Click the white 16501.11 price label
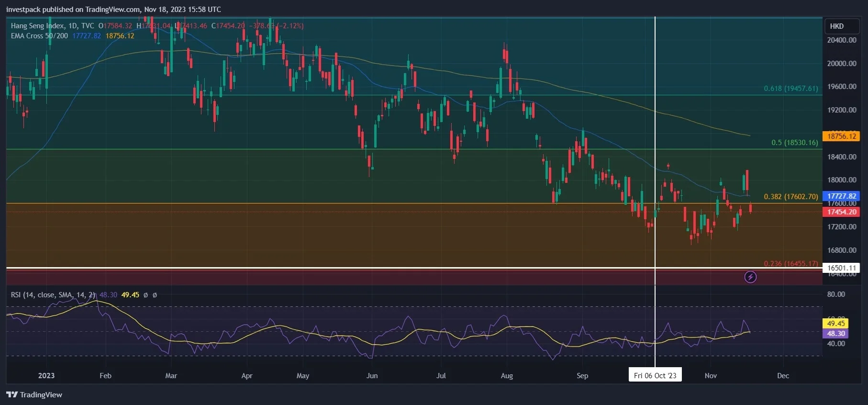Image resolution: width=868 pixels, height=405 pixels. tap(842, 268)
